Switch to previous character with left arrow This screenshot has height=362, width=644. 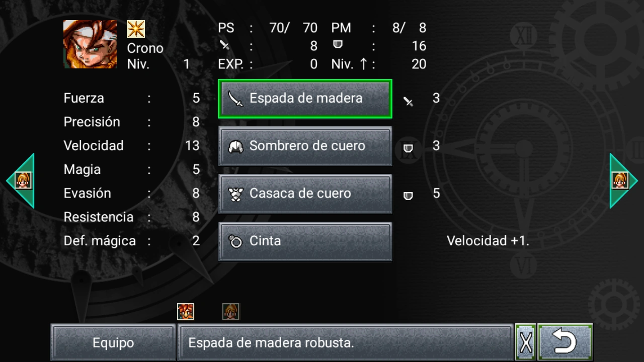(x=20, y=180)
